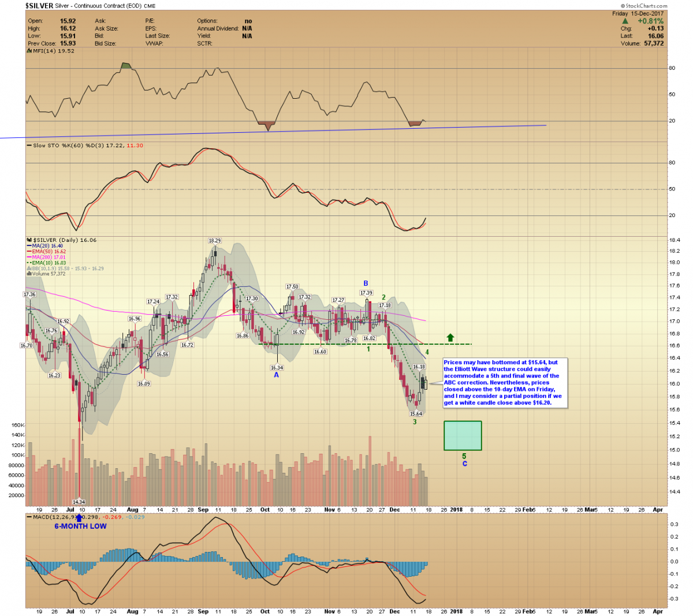The width and height of the screenshot is (693, 616).
Task: Click the red oversold marker on MFI panel
Action: point(266,124)
